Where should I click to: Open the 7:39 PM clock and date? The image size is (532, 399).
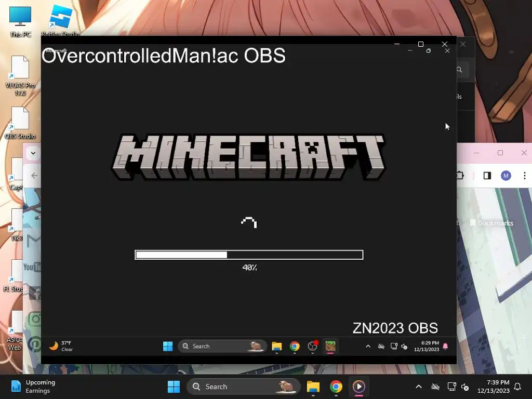494,387
